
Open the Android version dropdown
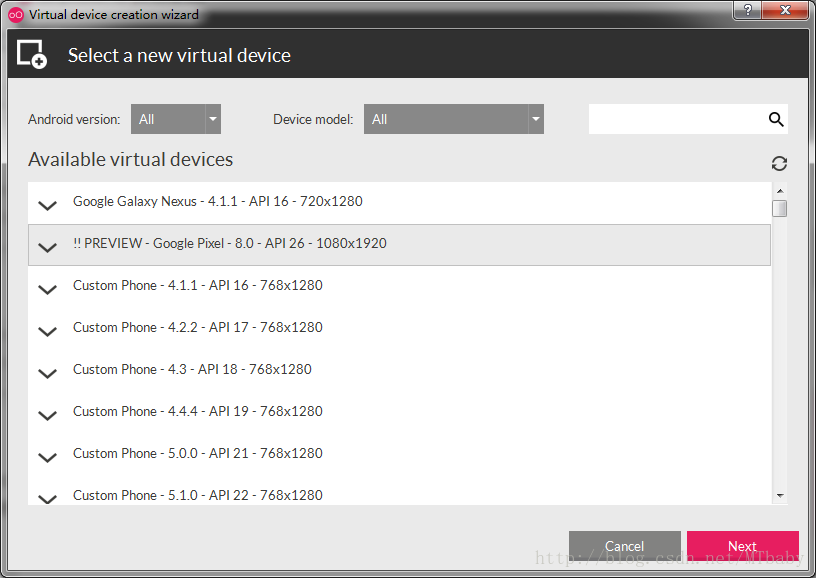pyautogui.click(x=176, y=119)
